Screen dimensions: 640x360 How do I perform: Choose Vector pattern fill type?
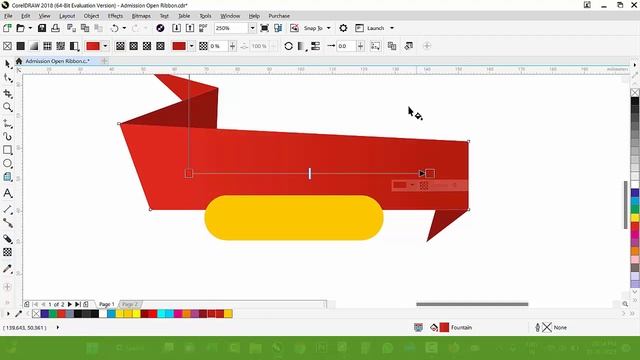pos(47,46)
